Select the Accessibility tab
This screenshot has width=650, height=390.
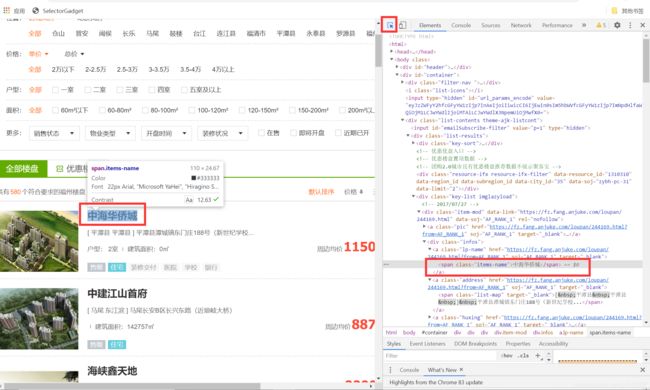tap(553, 344)
